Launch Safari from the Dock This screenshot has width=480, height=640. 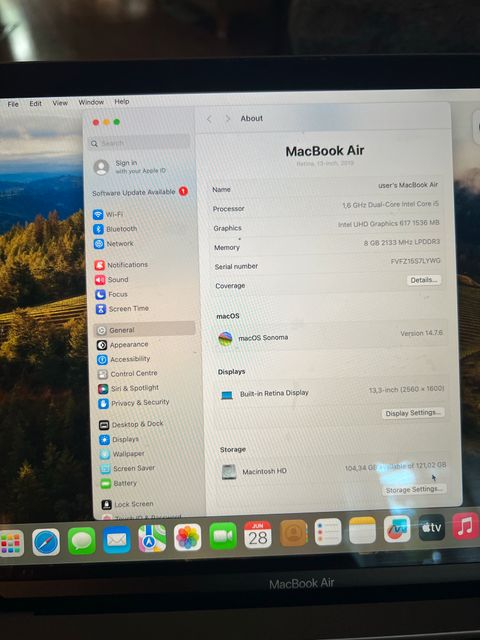[x=46, y=542]
